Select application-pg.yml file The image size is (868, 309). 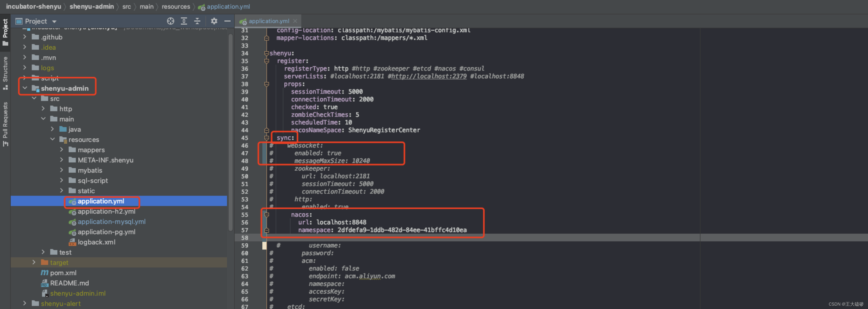click(107, 232)
